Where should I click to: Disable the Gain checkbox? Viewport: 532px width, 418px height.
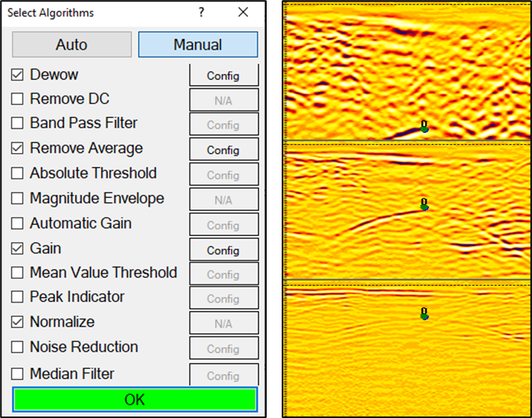click(x=18, y=249)
